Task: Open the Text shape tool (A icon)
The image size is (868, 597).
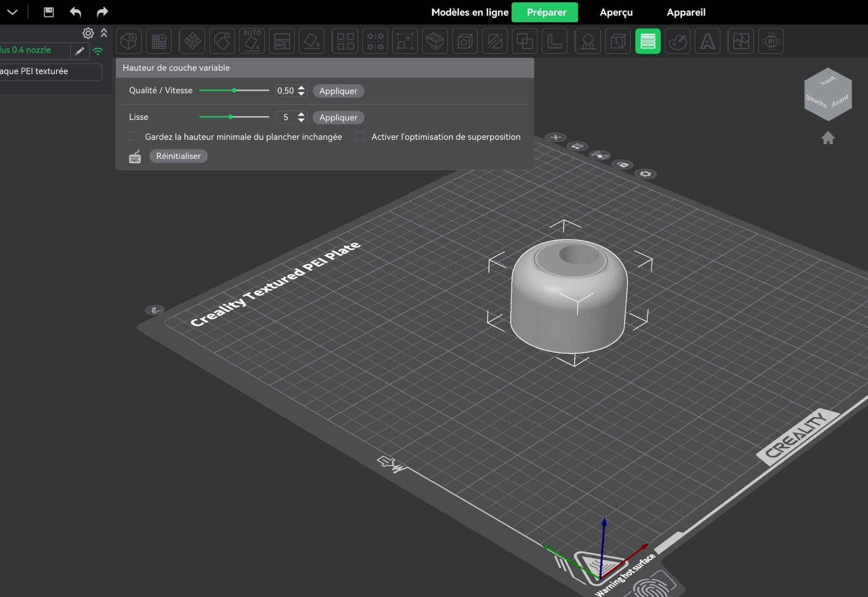Action: tap(707, 41)
